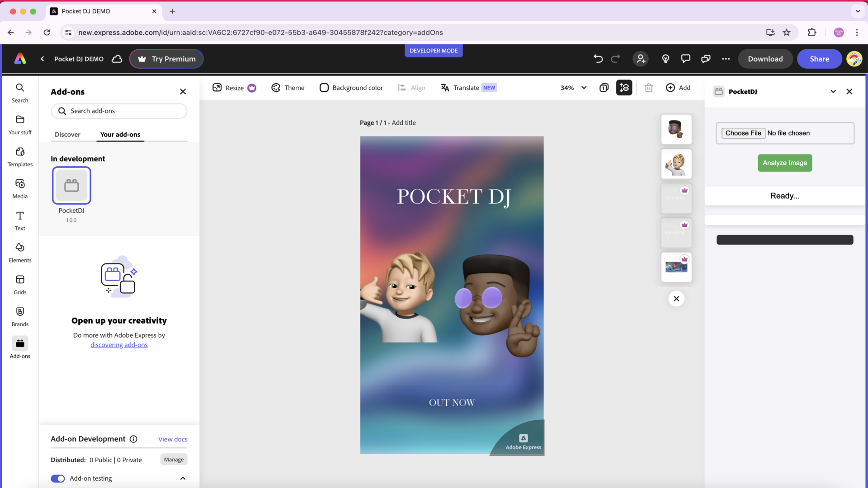Screen dimensions: 868x488
Task: Click the Analyze Image button
Action: [784, 163]
